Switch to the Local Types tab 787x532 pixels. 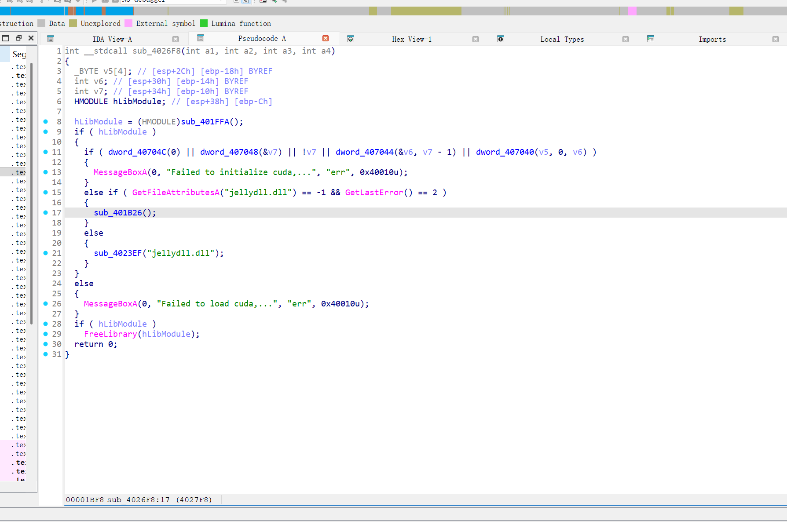[562, 39]
